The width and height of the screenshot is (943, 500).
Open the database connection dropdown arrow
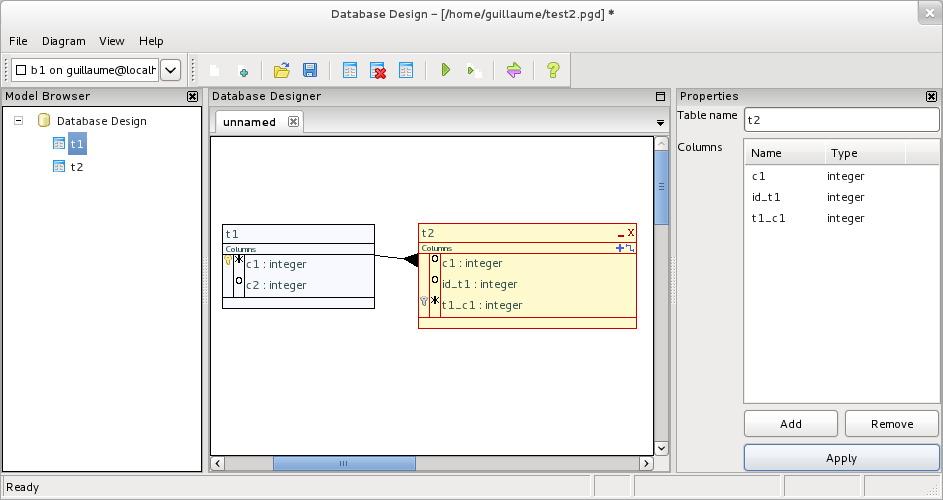171,70
